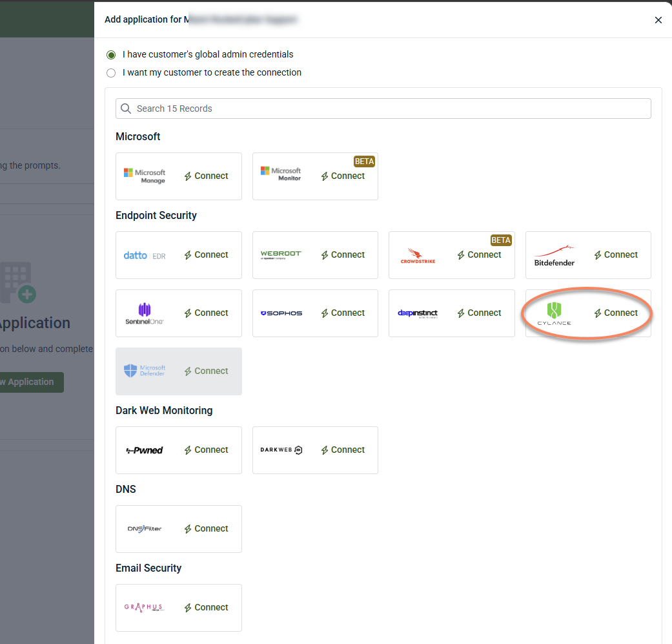Click the Sophos logo

pos(281,313)
